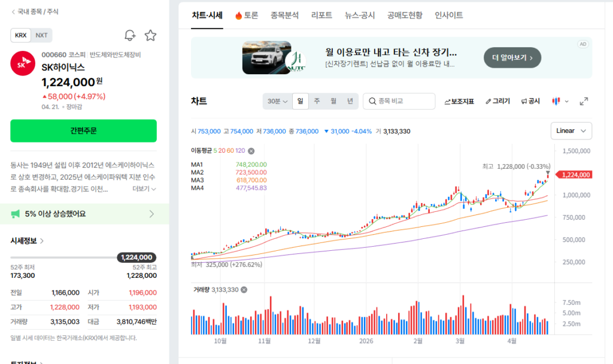The width and height of the screenshot is (613, 364).
Task: Click the price change 58,000 (+4.97%)
Action: [x=74, y=96]
